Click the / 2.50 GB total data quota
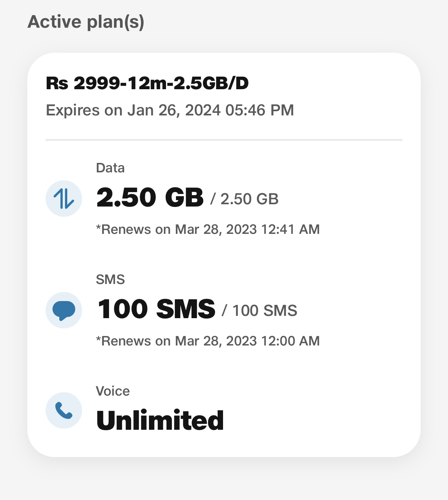 pos(245,199)
